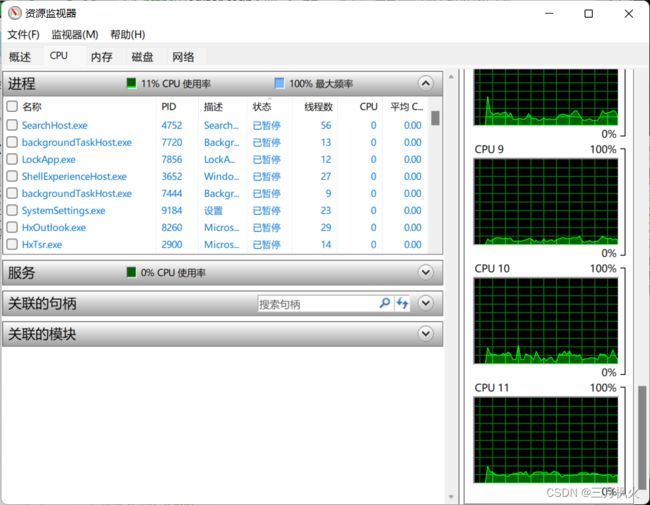The image size is (650, 505).
Task: Check the SearchHost.exe checkbox
Action: point(12,125)
